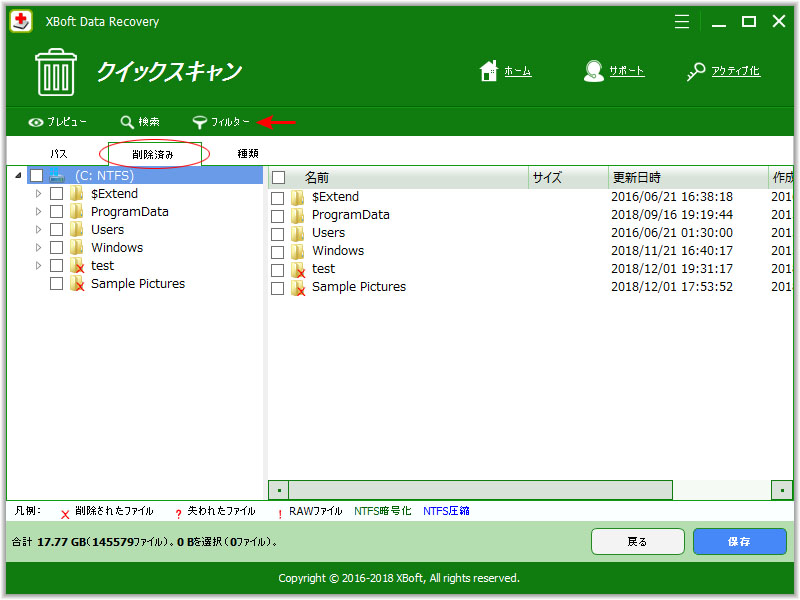This screenshot has height=600, width=800.
Task: Click the Support headset icon
Action: (x=593, y=71)
